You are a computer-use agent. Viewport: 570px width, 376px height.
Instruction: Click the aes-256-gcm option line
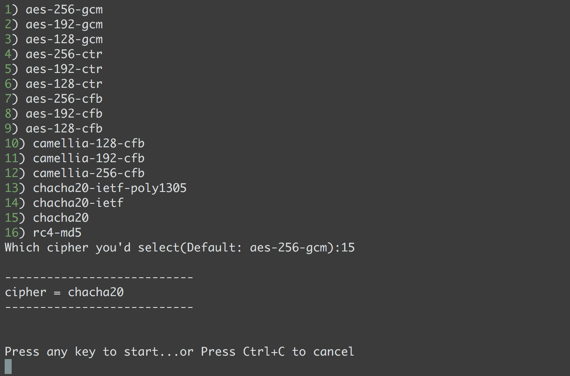[53, 10]
